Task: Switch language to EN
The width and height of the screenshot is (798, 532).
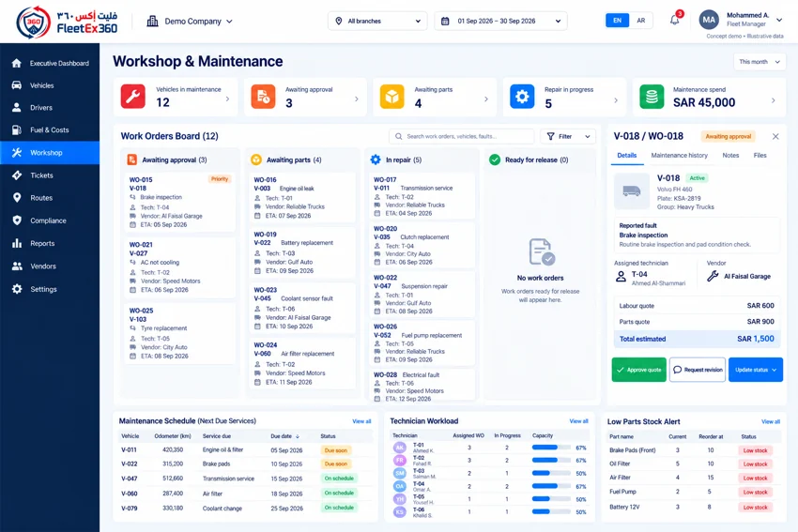Action: 617,21
